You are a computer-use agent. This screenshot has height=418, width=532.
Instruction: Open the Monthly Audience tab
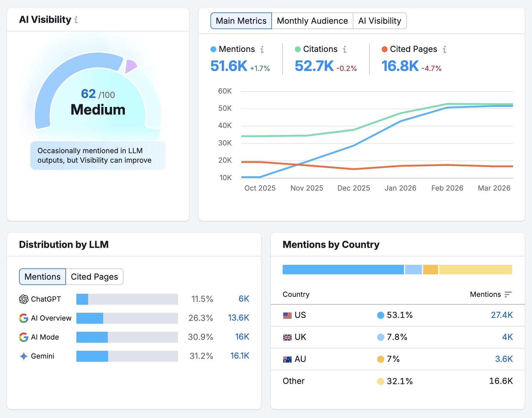tap(312, 20)
